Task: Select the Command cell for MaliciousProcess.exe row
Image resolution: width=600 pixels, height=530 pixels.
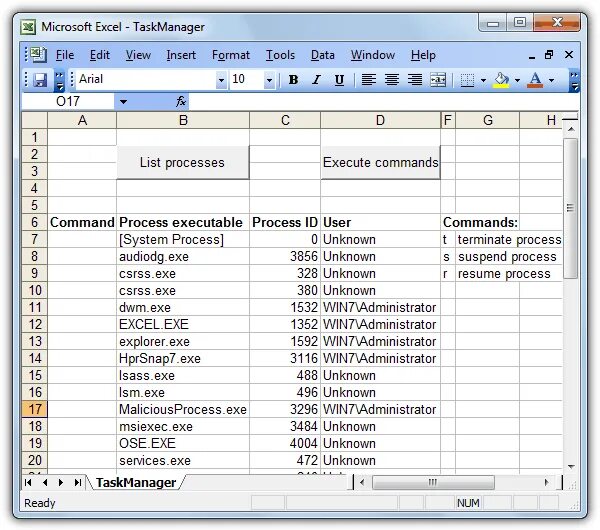Action: pos(82,409)
